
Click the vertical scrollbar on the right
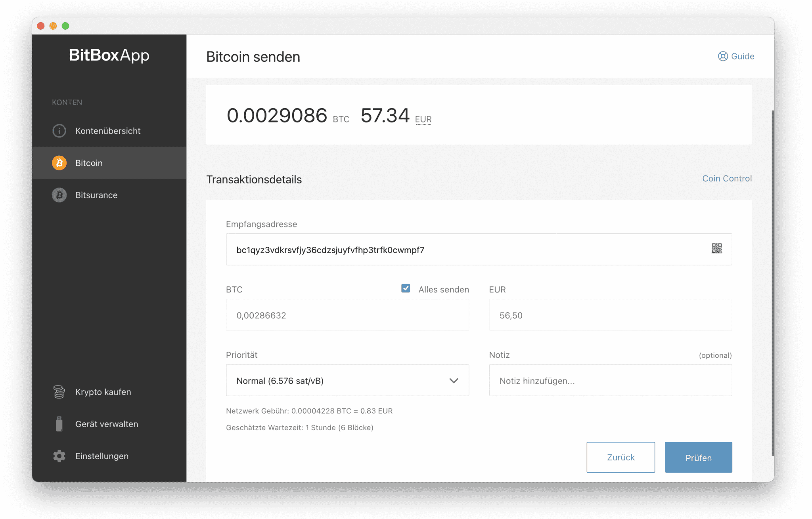coord(773,283)
